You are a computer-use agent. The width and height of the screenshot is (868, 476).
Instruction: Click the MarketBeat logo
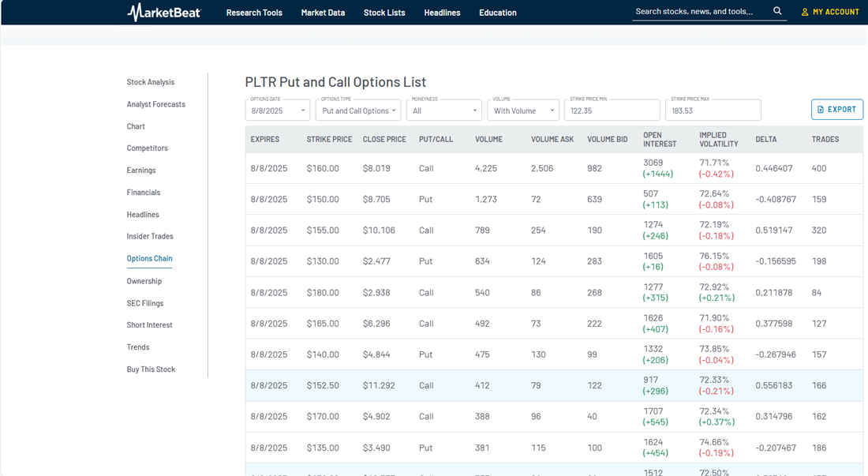pyautogui.click(x=164, y=12)
